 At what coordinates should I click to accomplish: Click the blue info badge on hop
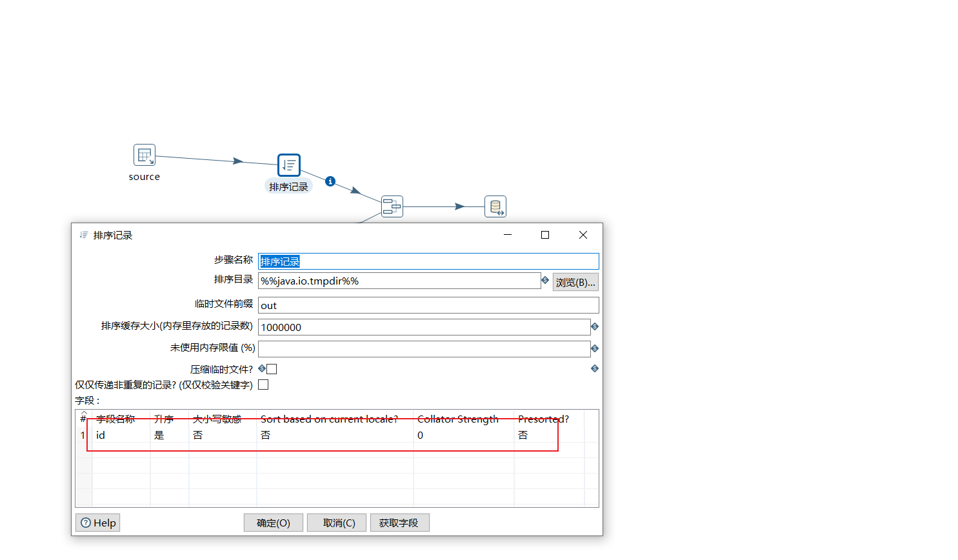330,181
